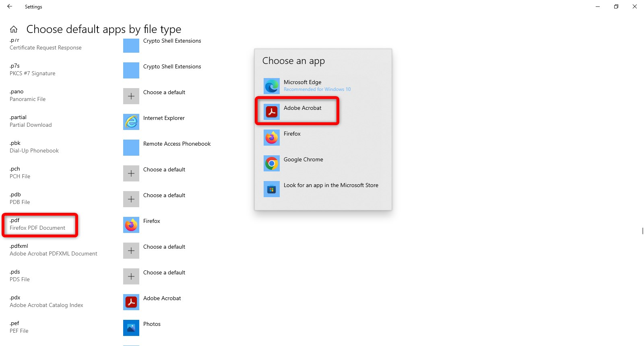Click the .pds PDS File entry
Screen dimensions: 644x346
click(20, 276)
